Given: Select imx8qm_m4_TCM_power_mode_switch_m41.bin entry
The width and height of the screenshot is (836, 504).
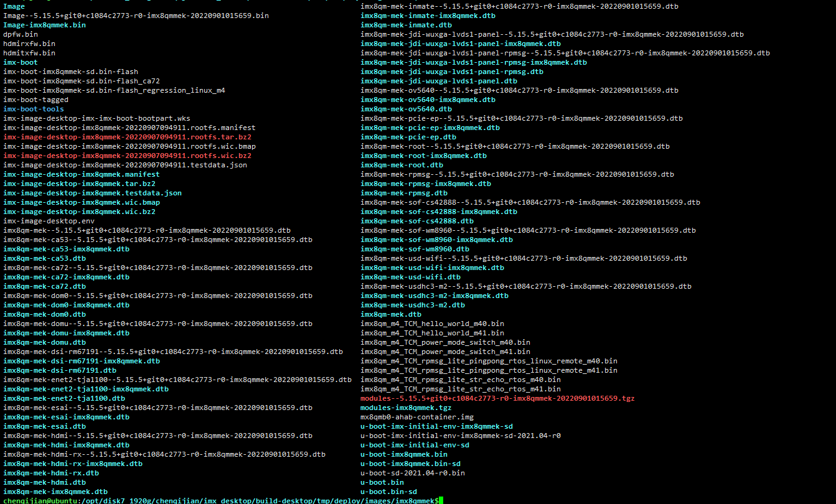Looking at the screenshot, I should (x=446, y=352).
